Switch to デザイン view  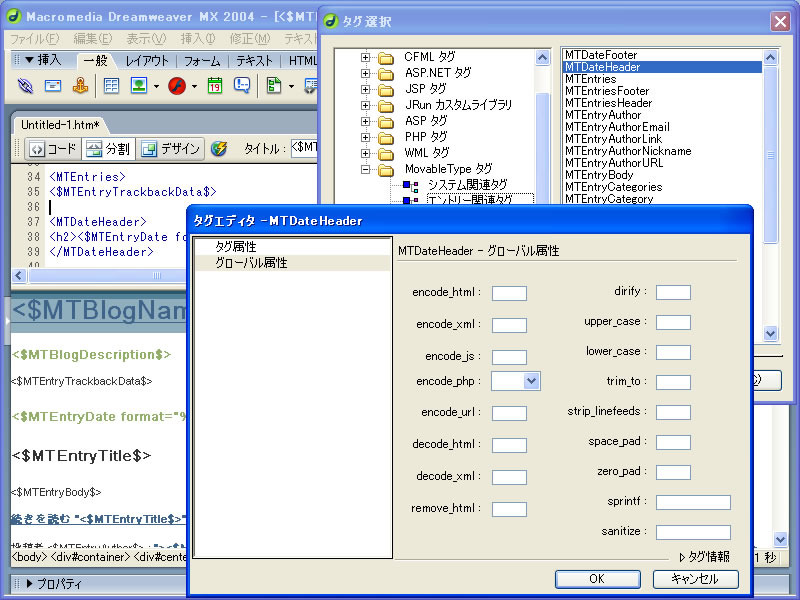pyautogui.click(x=170, y=149)
